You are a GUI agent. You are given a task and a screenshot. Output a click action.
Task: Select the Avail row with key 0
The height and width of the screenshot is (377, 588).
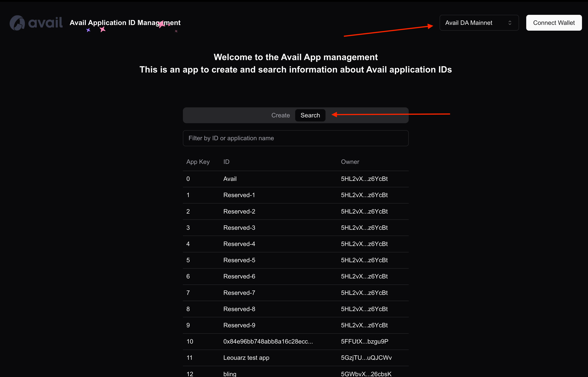230,179
